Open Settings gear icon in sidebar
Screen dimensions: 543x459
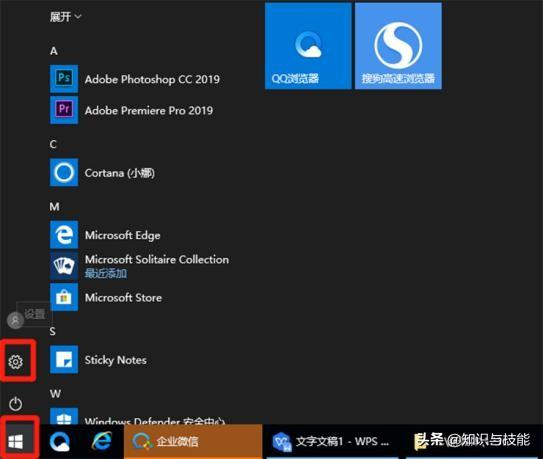coord(16,362)
